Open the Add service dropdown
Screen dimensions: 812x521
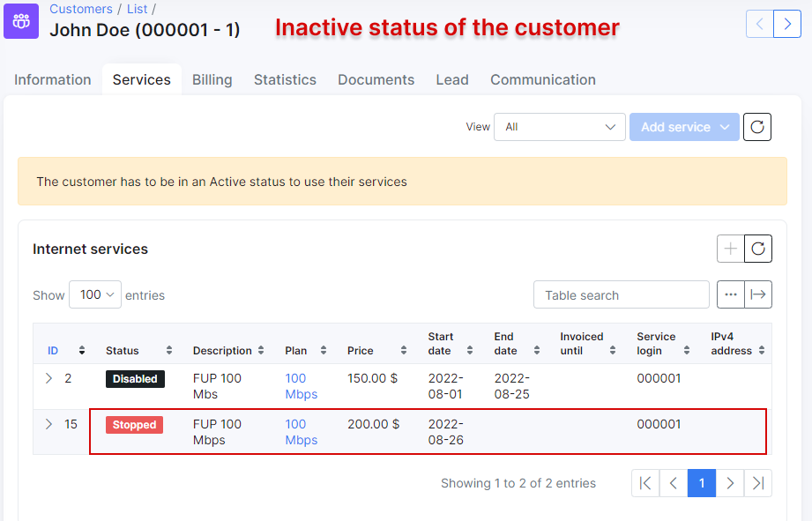pos(684,127)
